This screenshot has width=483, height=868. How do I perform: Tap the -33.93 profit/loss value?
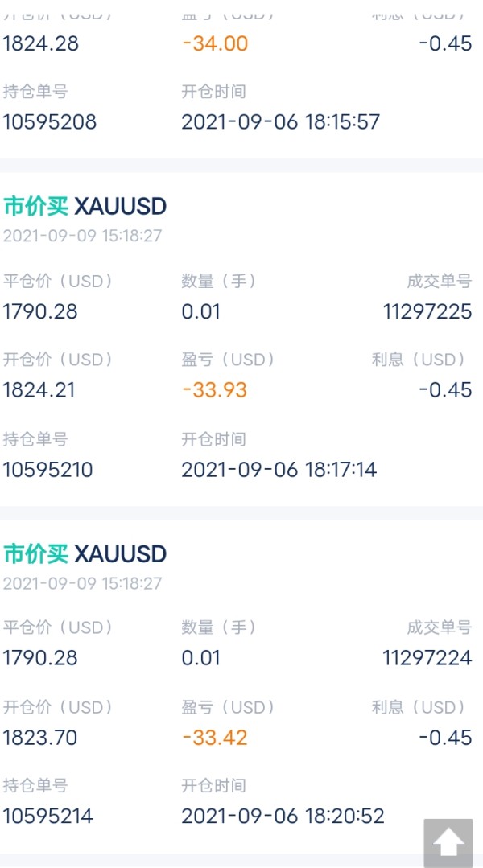point(214,390)
